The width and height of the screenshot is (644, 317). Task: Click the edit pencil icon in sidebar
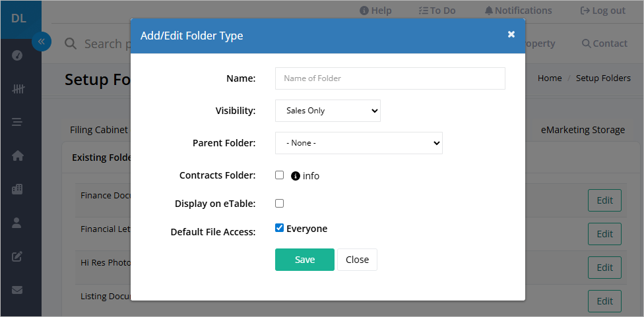(x=17, y=257)
